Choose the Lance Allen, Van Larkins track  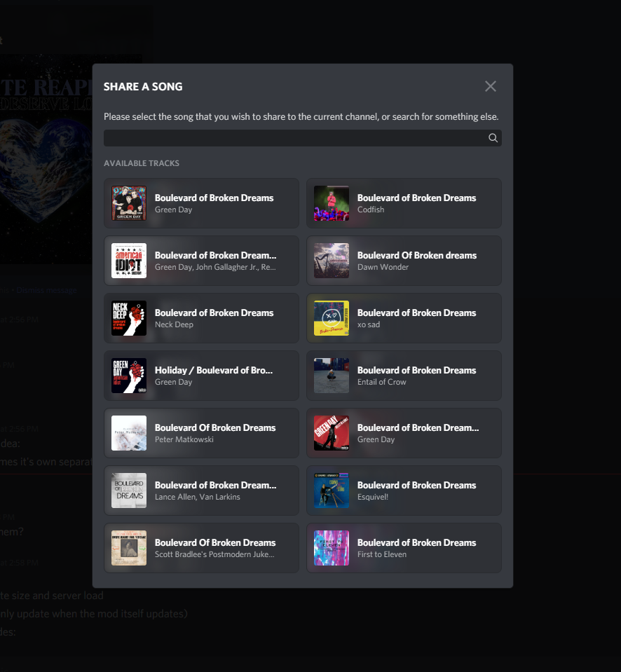point(201,491)
